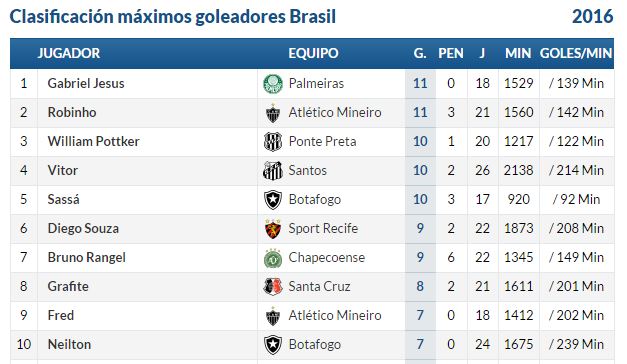Click the Palmeiras club crest icon
This screenshot has height=364, width=627.
tap(273, 84)
